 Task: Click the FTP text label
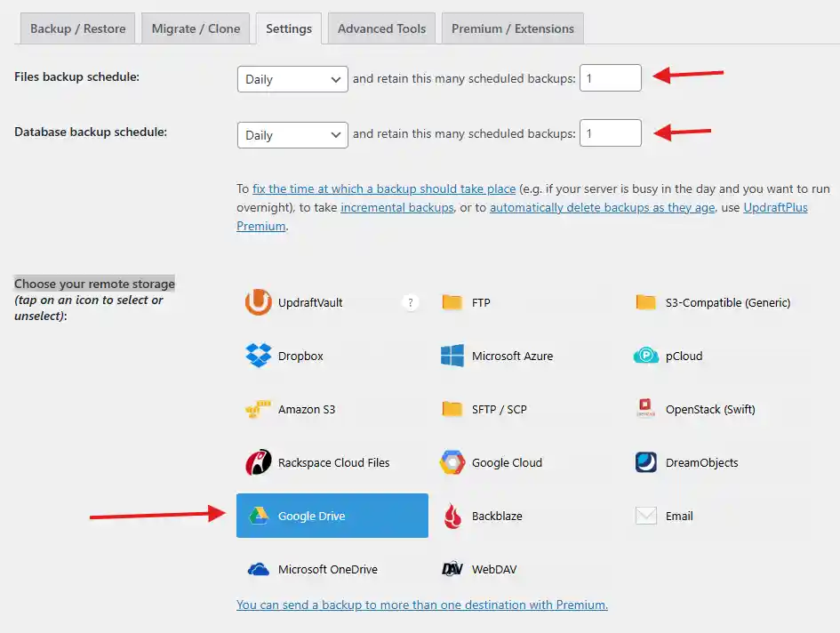click(x=481, y=303)
